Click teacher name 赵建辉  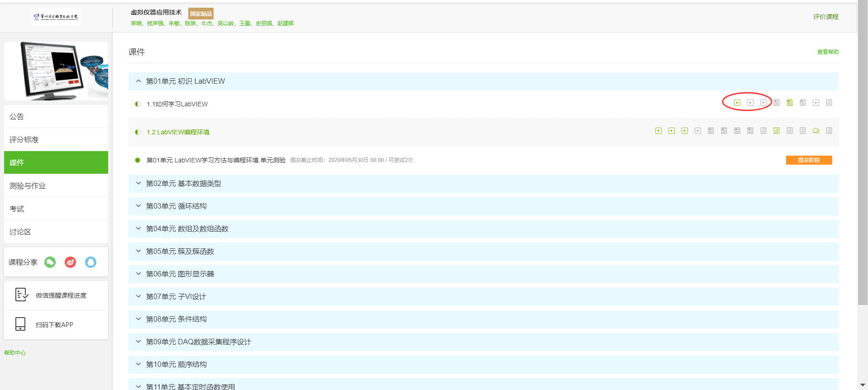pyautogui.click(x=286, y=24)
